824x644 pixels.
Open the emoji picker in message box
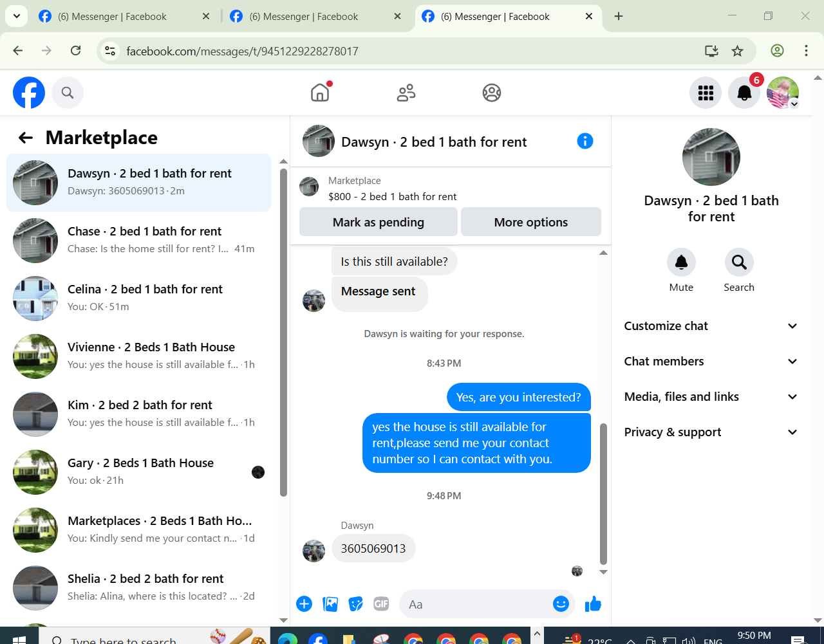pos(561,603)
